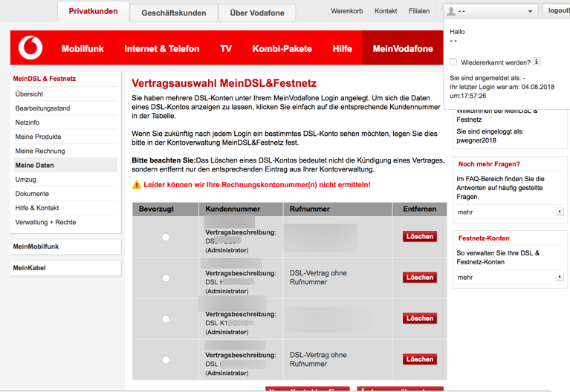The width and height of the screenshot is (570, 392).
Task: Click Noch mehr Fragen? heading
Action: point(489,164)
